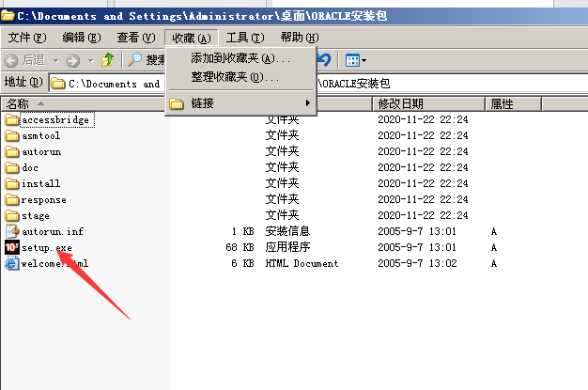Viewport: 588px width, 390px height.
Task: Click the 68 KB size cell
Action: pyautogui.click(x=240, y=247)
